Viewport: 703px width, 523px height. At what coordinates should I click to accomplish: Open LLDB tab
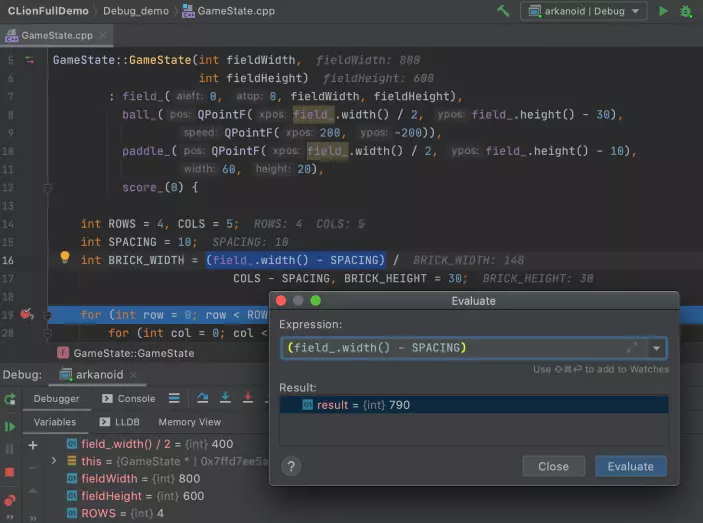click(x=120, y=422)
